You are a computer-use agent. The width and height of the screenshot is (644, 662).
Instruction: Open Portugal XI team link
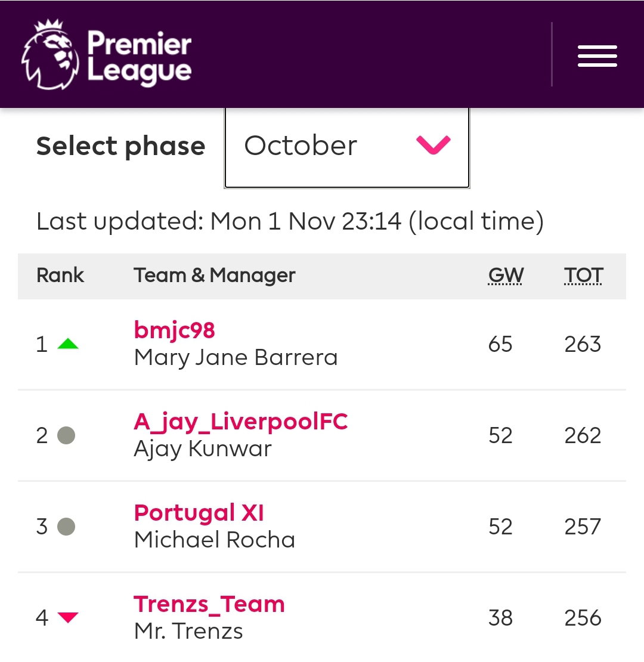click(199, 513)
